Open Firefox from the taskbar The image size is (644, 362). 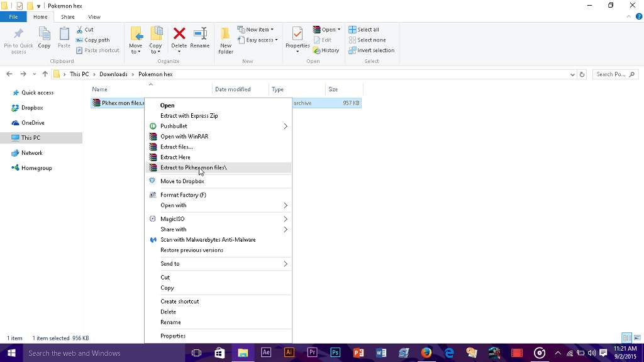point(426,353)
